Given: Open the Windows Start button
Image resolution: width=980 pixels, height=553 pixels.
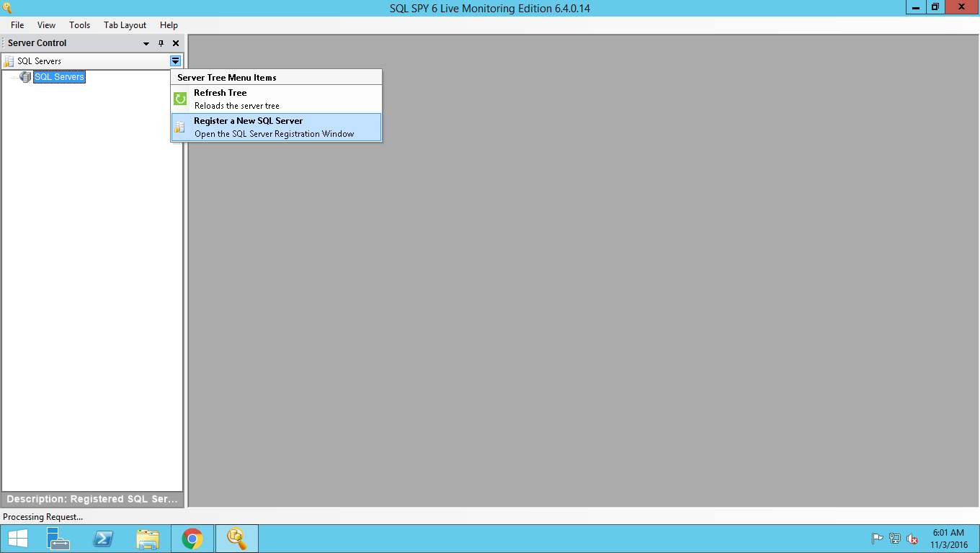Looking at the screenshot, I should (x=17, y=539).
